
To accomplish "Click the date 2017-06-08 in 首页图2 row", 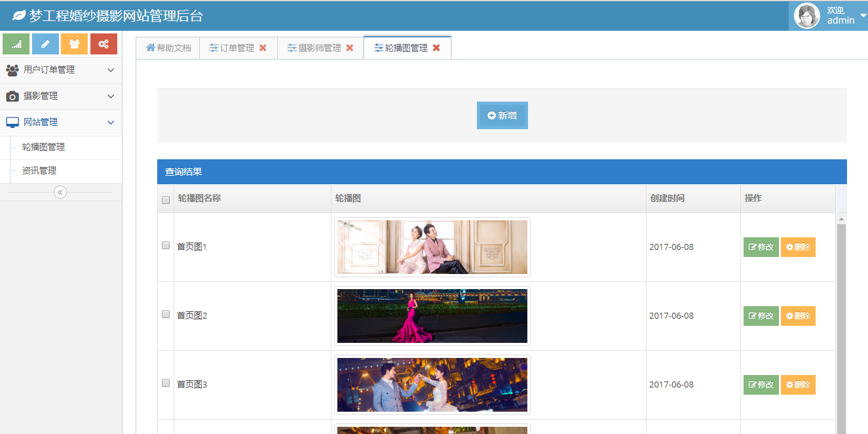I will [x=671, y=316].
